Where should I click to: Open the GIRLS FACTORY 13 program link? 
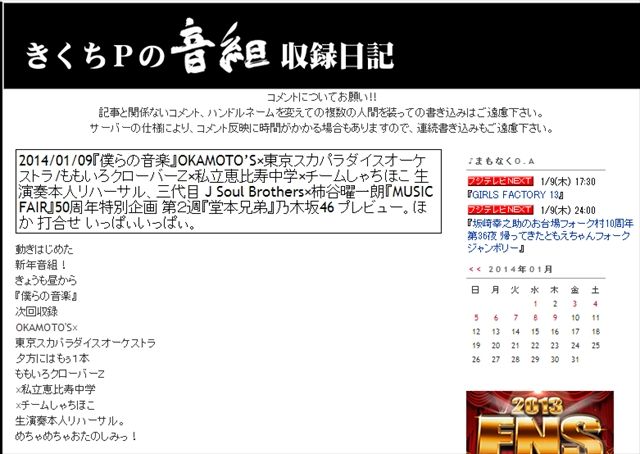[516, 195]
